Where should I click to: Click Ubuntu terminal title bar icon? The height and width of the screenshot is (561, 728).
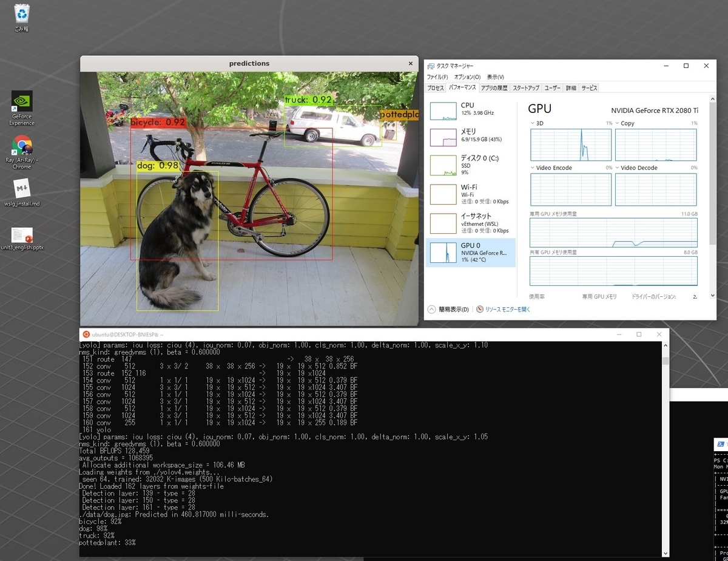pyautogui.click(x=87, y=334)
